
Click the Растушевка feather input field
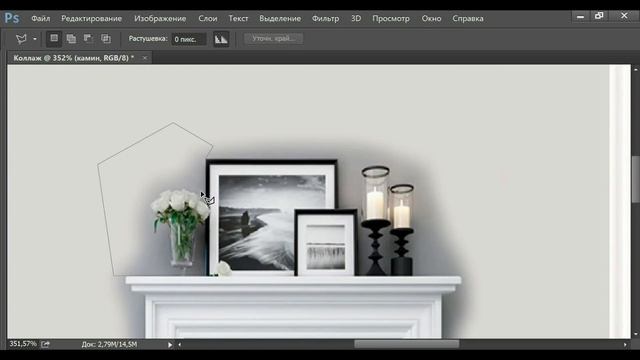[x=189, y=39]
